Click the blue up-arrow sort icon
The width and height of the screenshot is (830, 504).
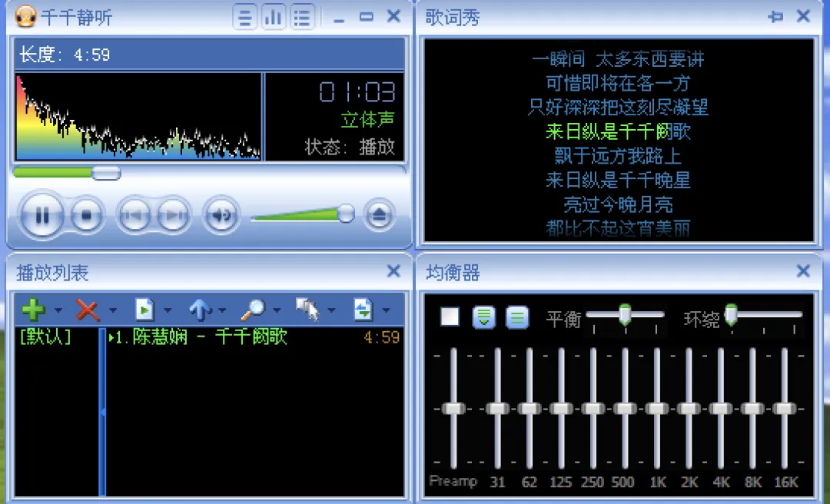[200, 310]
